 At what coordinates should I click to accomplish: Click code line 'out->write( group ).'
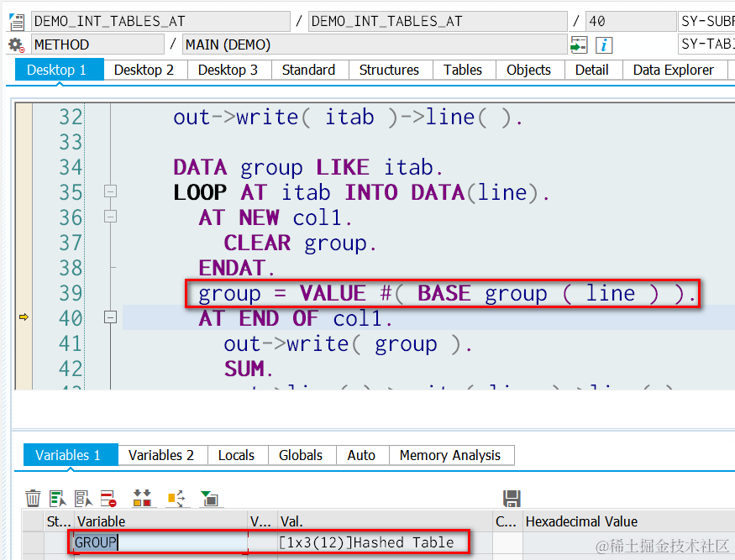[348, 344]
